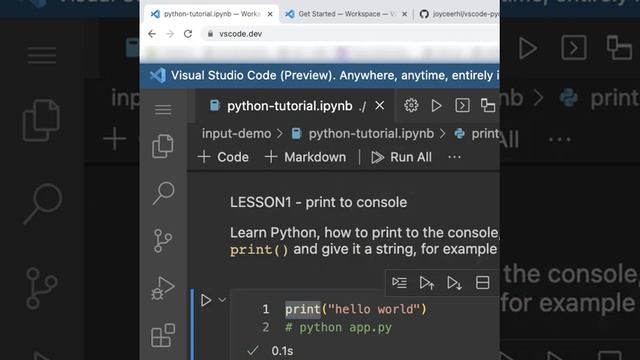640x360 pixels.
Task: Click the Learn Python description paragraph
Action: (364, 241)
